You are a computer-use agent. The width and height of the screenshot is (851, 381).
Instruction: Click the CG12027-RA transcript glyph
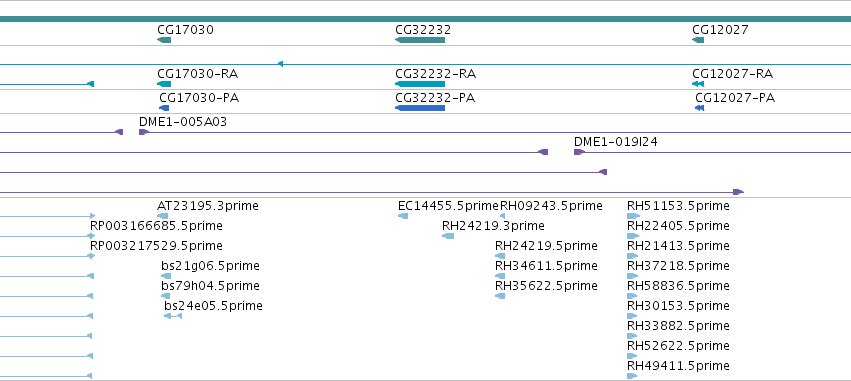pos(698,84)
